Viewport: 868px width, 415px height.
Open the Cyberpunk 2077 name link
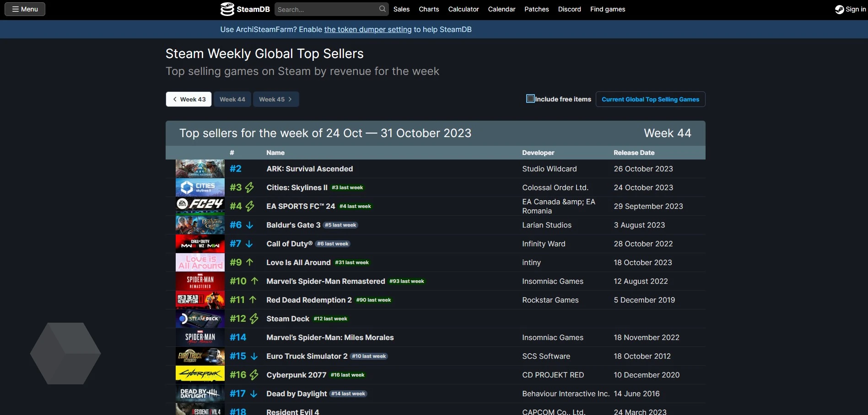pos(297,375)
